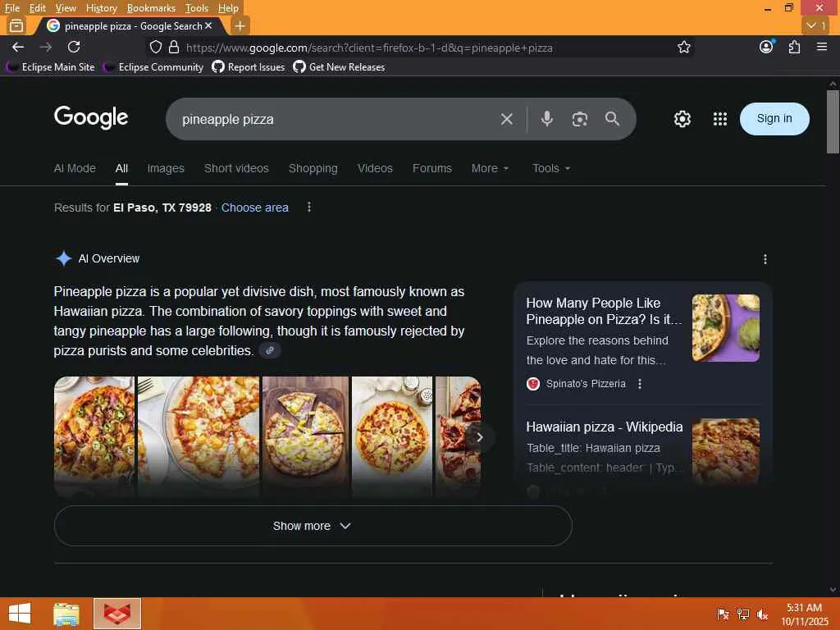840x630 pixels.
Task: Expand the More search filters dropdown
Action: (491, 168)
